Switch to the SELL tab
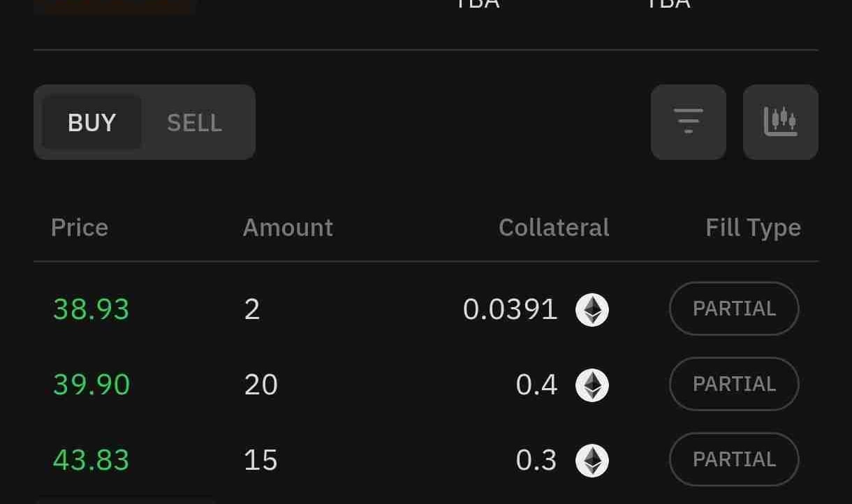The height and width of the screenshot is (504, 852). (194, 123)
